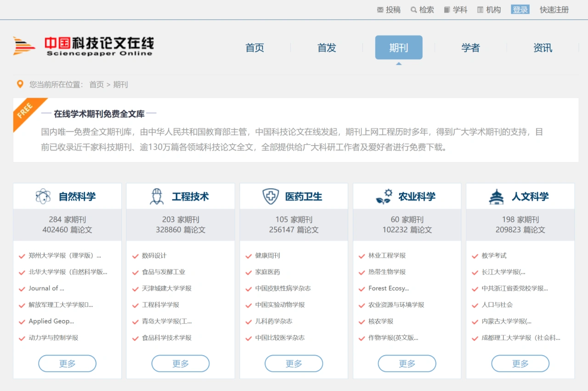Open journal 动力学与控制学报

pyautogui.click(x=53, y=338)
